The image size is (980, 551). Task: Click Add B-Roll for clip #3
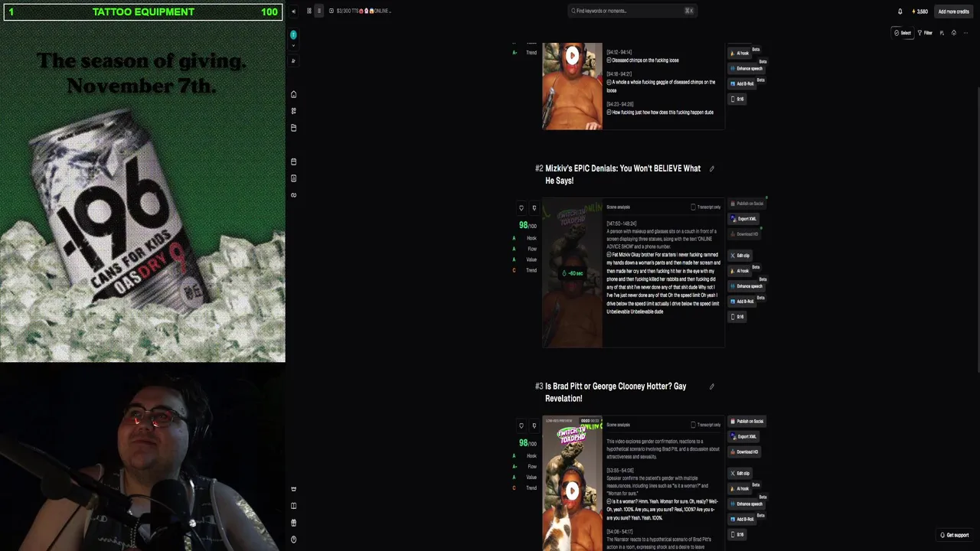point(742,519)
